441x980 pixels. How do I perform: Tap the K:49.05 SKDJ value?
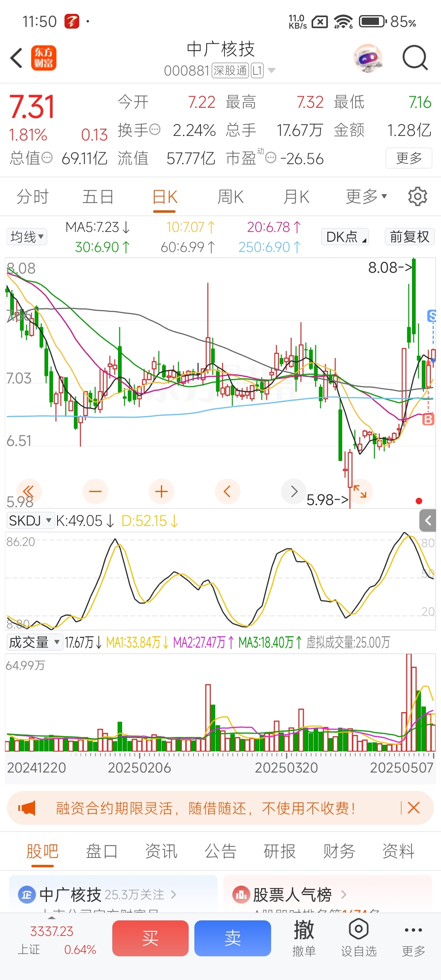point(85,521)
